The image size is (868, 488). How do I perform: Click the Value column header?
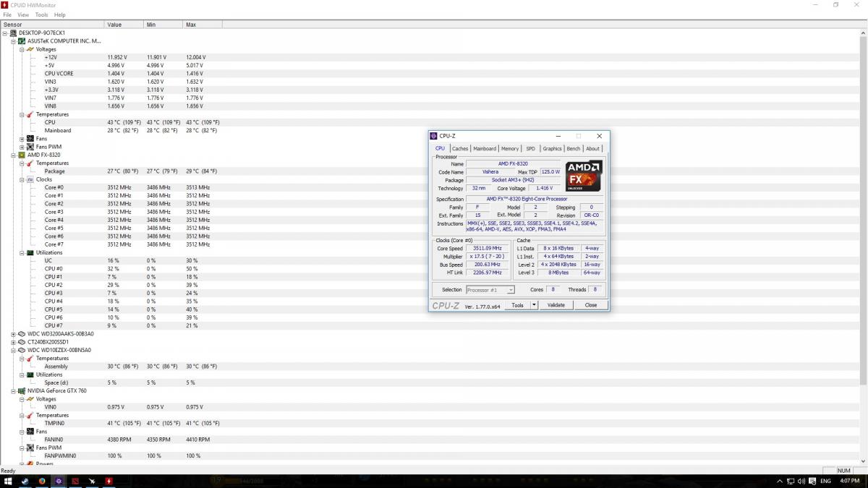[124, 25]
